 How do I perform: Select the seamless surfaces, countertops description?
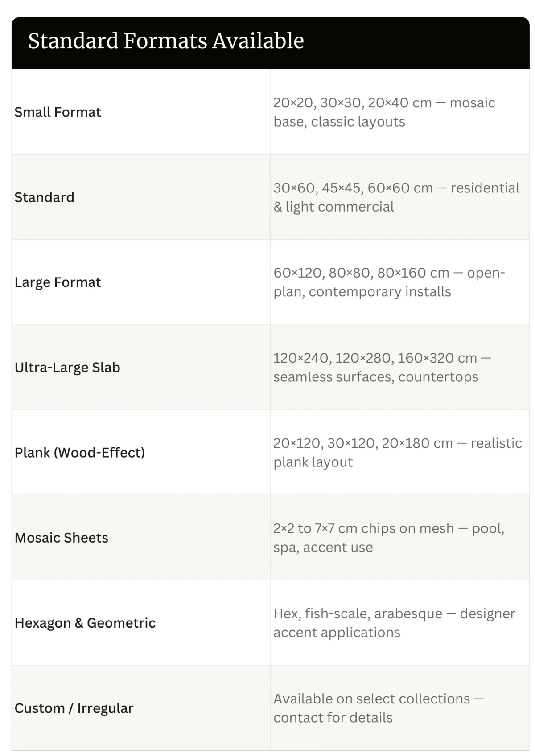(375, 377)
